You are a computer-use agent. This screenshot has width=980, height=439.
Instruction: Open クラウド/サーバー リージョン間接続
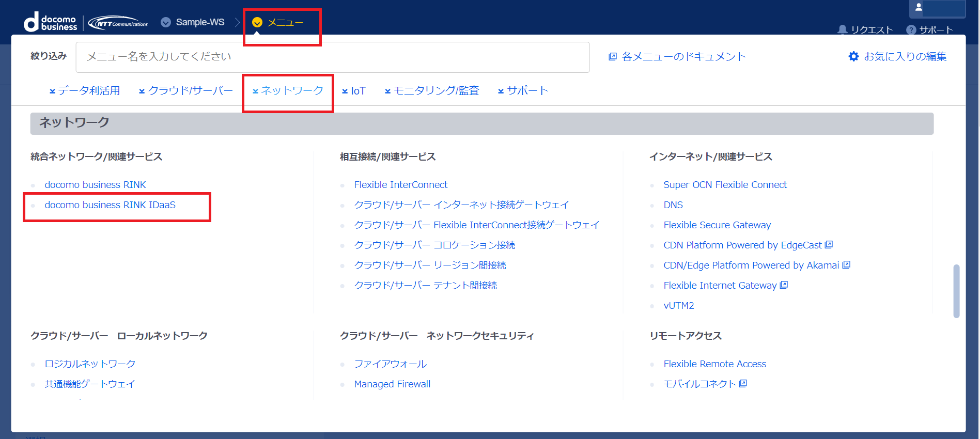pos(430,265)
